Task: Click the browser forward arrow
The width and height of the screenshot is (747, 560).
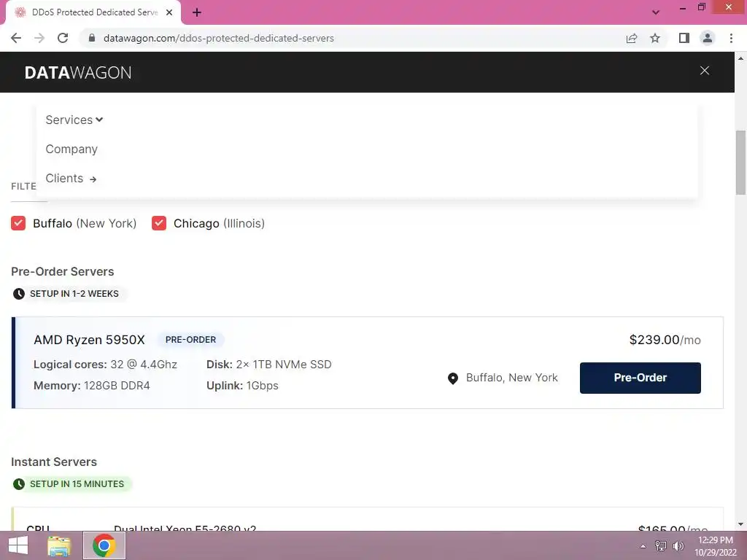Action: (39, 38)
